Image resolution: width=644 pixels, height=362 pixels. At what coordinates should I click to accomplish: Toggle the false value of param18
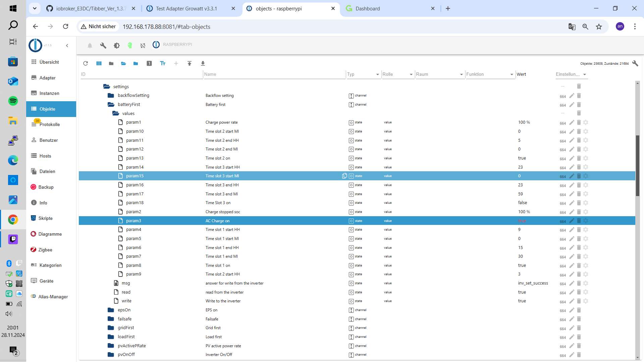click(522, 203)
